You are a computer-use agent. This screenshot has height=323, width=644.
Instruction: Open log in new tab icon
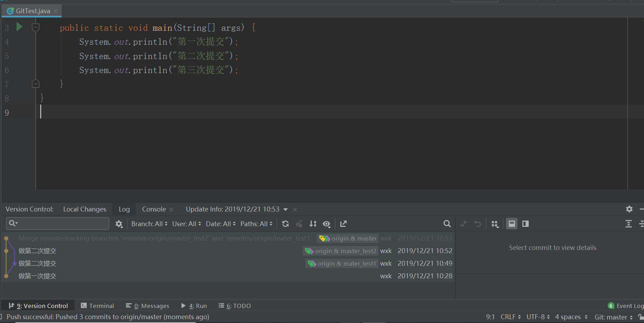point(343,224)
